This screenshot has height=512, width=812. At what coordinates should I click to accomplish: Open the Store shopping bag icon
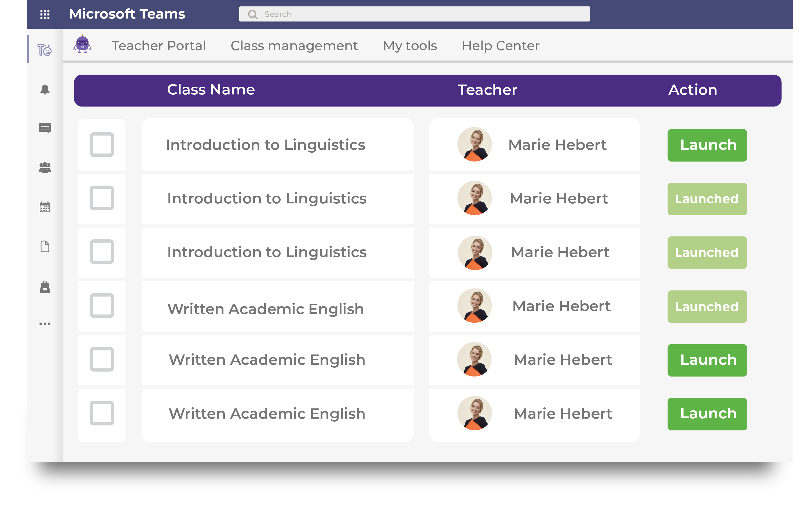(x=45, y=287)
